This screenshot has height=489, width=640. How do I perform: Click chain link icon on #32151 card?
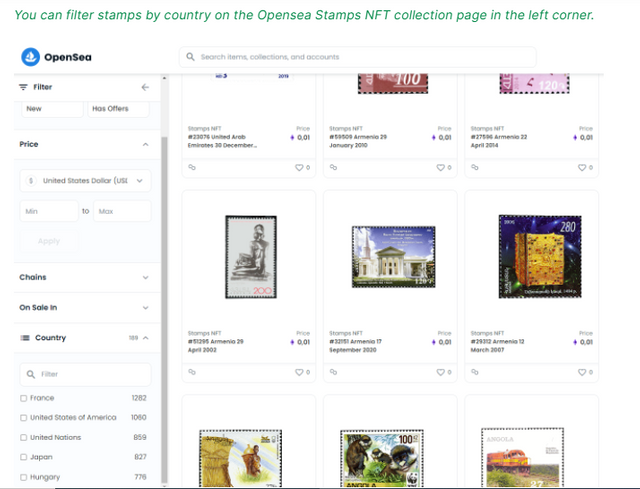click(x=333, y=371)
